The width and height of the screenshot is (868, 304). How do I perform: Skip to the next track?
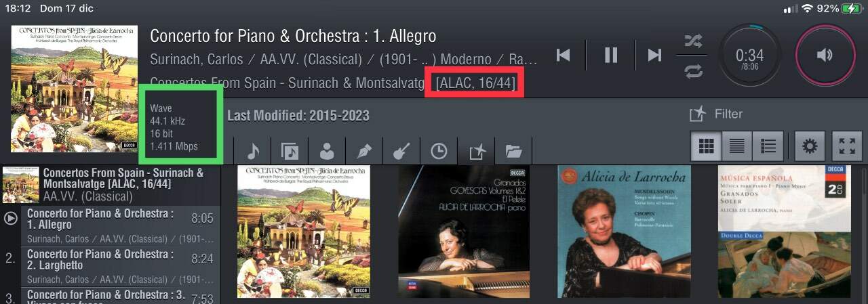(x=654, y=55)
